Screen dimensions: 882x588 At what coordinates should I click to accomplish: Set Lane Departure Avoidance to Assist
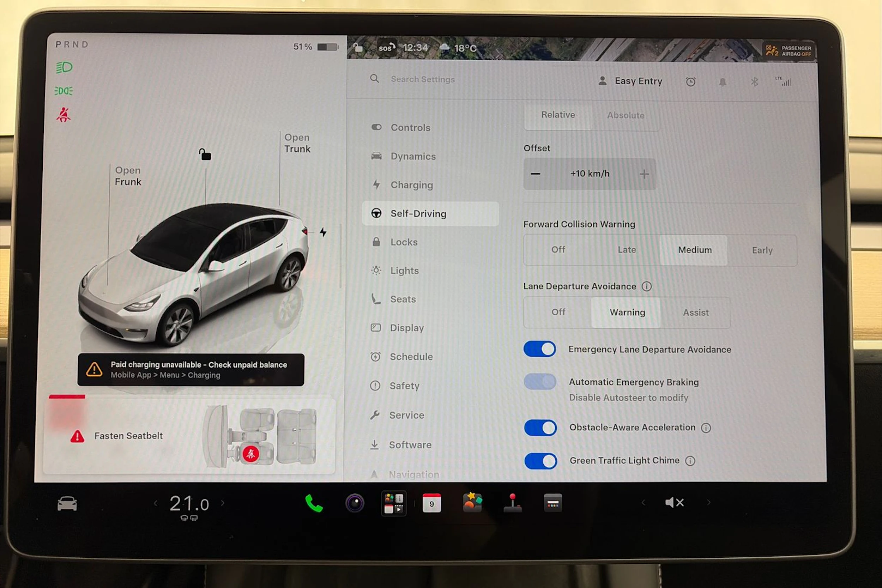click(695, 313)
